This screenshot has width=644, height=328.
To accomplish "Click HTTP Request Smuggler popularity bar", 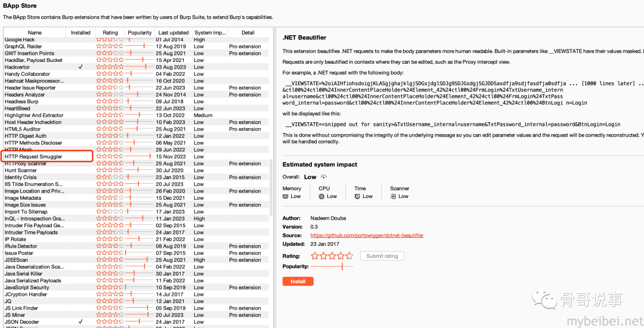I will point(140,156).
